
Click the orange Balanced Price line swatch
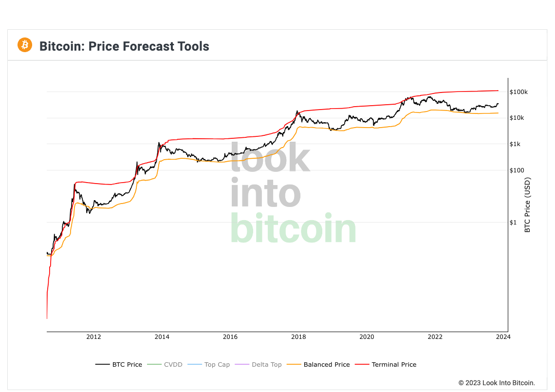(294, 364)
